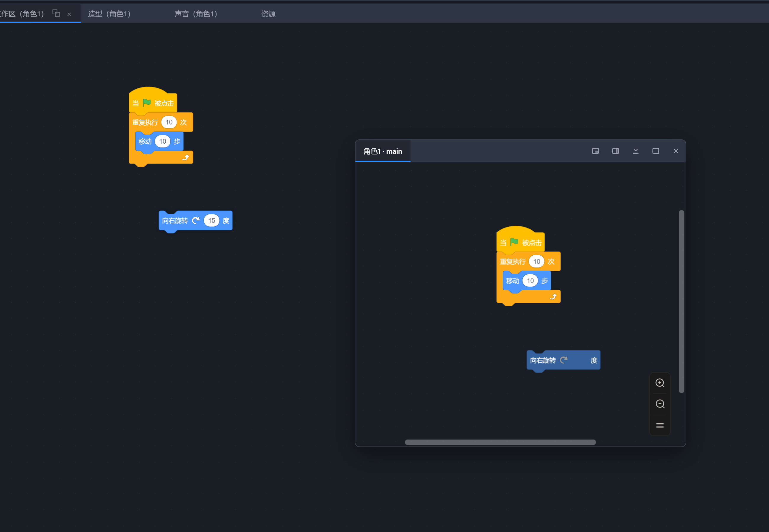Viewport: 769px width, 532px height.
Task: Collapse floating panel with the down-arrow icon
Action: (636, 151)
